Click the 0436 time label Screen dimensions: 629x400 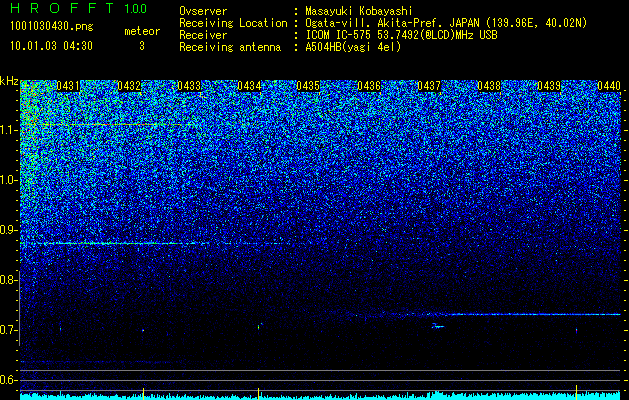(x=369, y=86)
